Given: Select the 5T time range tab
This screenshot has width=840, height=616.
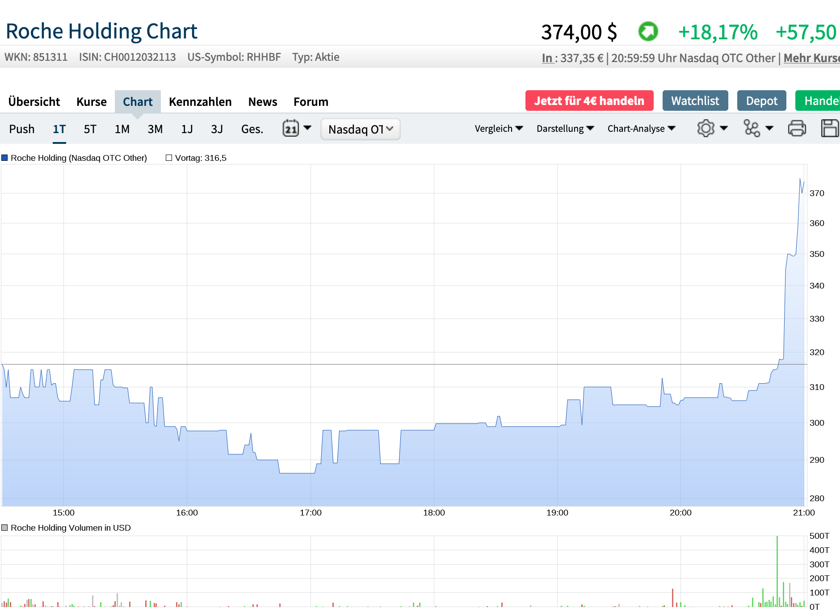Looking at the screenshot, I should coord(90,129).
